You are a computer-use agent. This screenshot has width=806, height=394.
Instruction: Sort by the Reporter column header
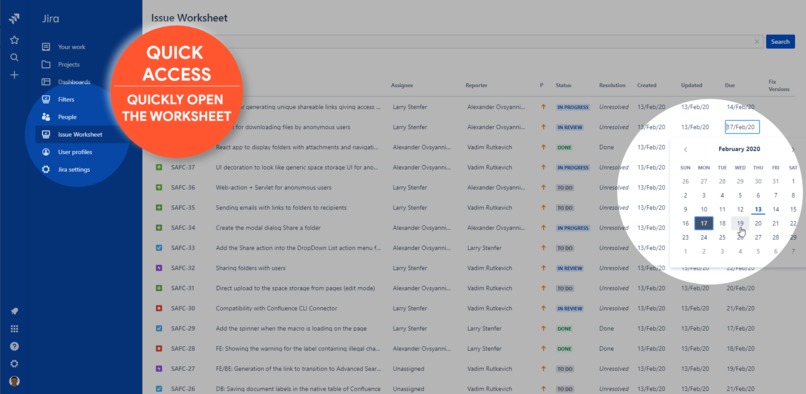click(476, 85)
